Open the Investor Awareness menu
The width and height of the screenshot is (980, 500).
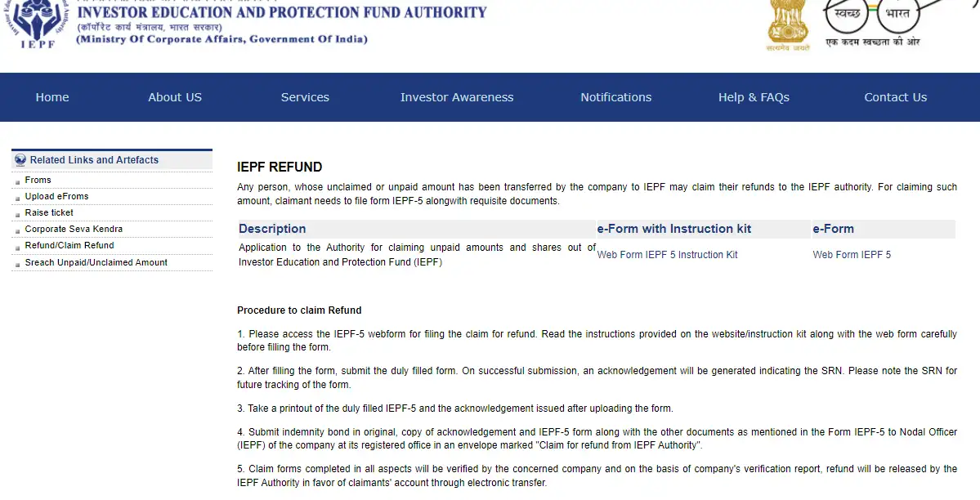tap(457, 96)
